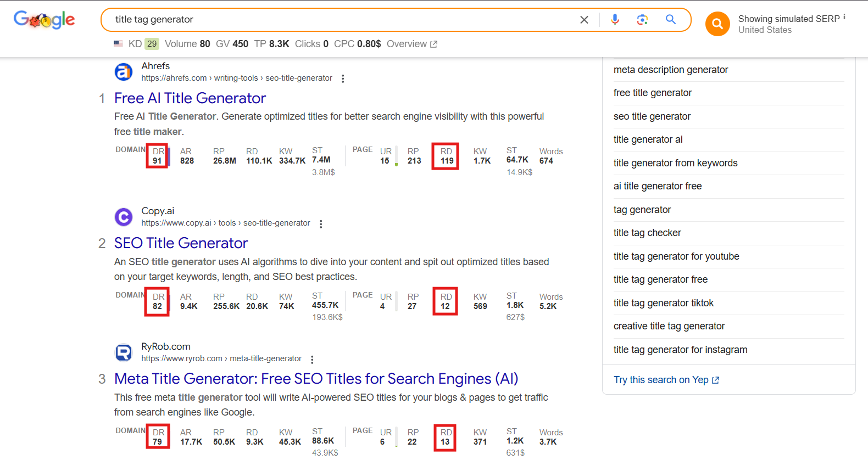Open Google Lens image search
The height and width of the screenshot is (471, 868).
point(642,20)
